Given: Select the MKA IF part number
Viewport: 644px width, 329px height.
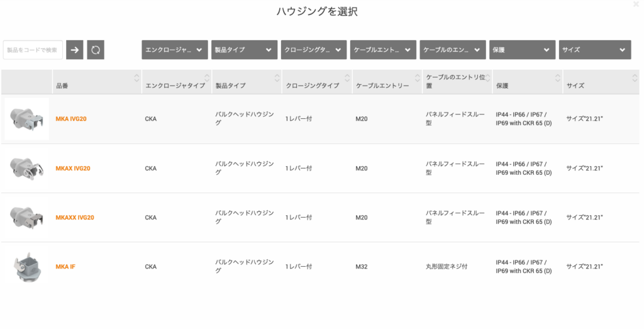Looking at the screenshot, I should tap(65, 267).
